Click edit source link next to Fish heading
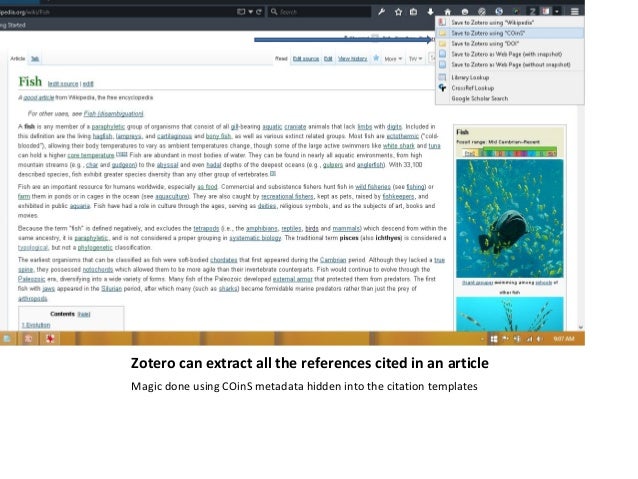This screenshot has width=638, height=479. 63,84
